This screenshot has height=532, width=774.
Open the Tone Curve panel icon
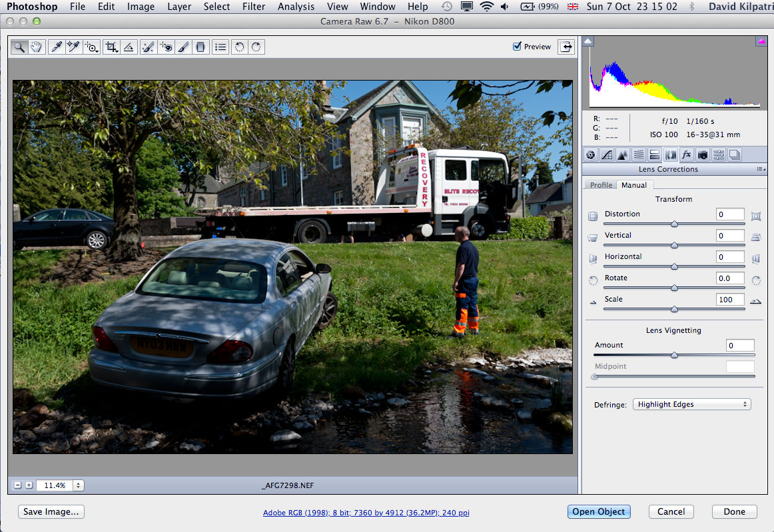pyautogui.click(x=607, y=155)
